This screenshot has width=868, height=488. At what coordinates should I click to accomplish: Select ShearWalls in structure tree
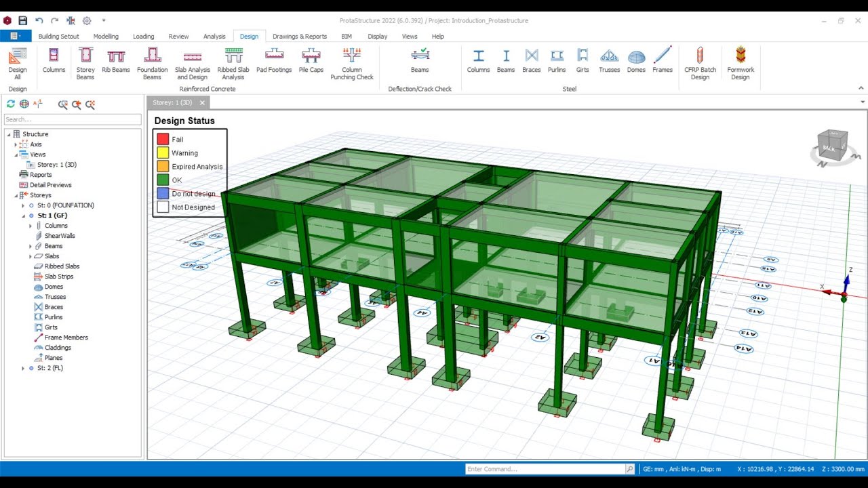(x=60, y=236)
